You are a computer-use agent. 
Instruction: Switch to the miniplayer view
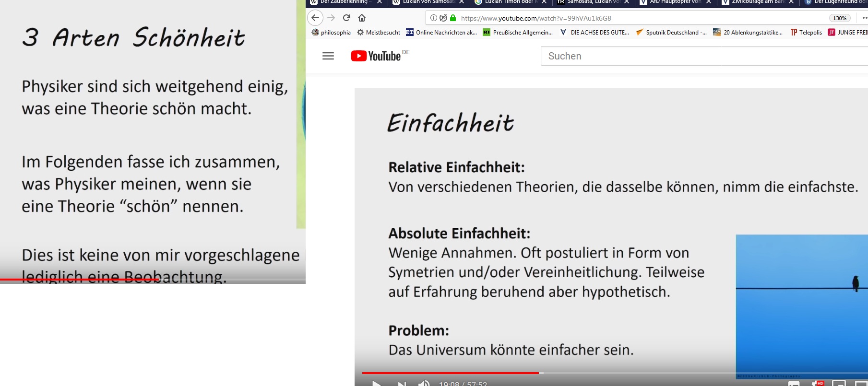[839, 384]
